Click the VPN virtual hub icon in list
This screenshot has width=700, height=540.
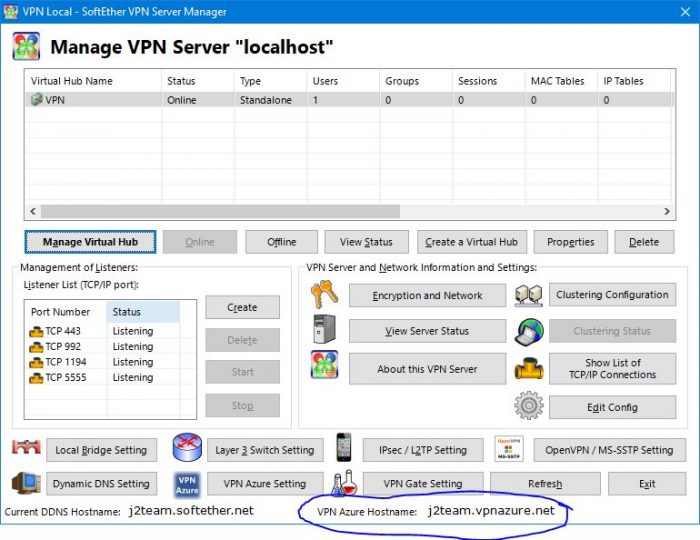pyautogui.click(x=36, y=100)
